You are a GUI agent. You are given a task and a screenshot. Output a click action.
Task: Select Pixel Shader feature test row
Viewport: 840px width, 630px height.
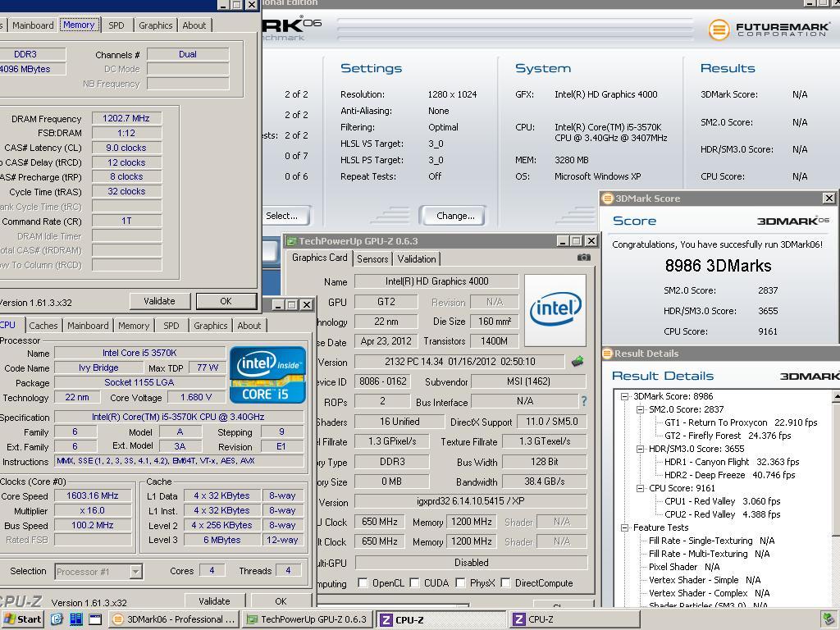684,567
